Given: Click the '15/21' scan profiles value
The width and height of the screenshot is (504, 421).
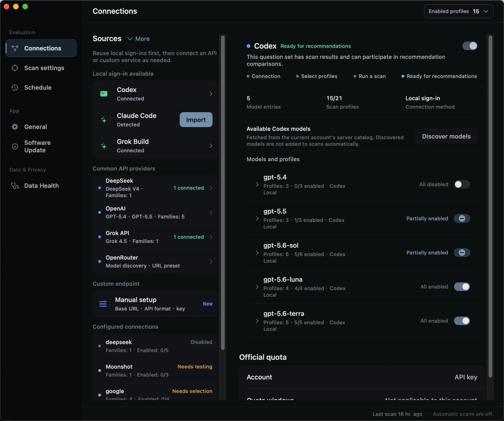Looking at the screenshot, I should point(334,98).
